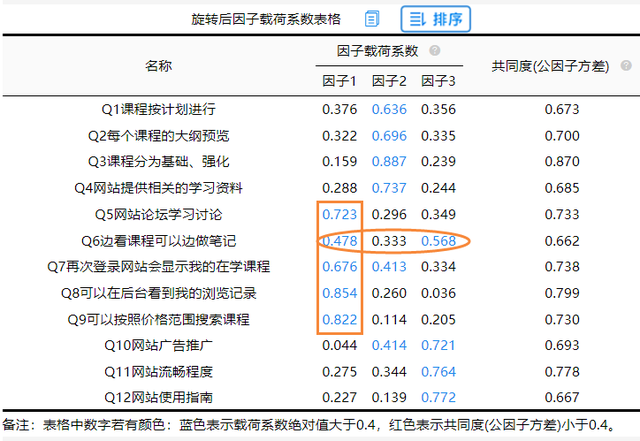Select row Q11网站流畅程度
The height and width of the screenshot is (441, 640).
pos(321,372)
